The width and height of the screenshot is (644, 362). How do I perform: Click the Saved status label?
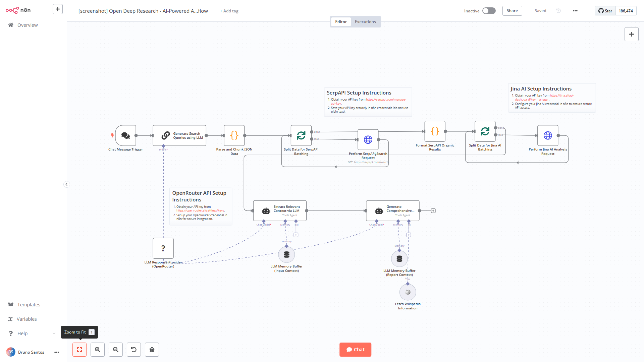point(540,11)
